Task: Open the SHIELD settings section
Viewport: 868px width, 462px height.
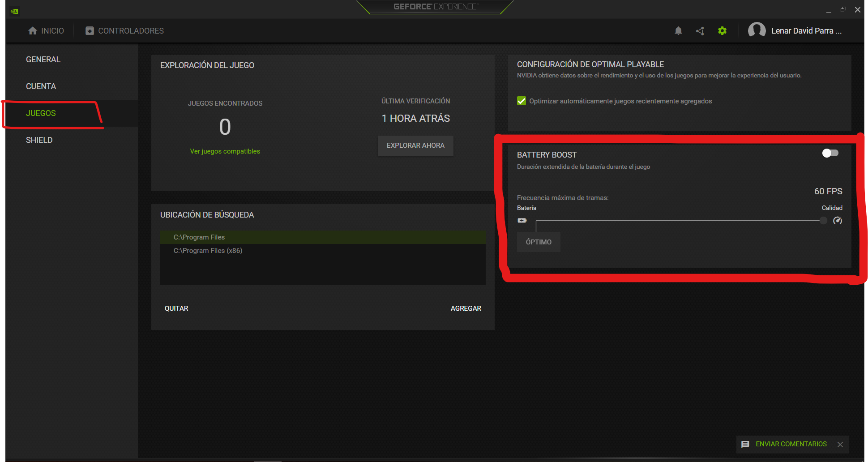Action: [39, 140]
